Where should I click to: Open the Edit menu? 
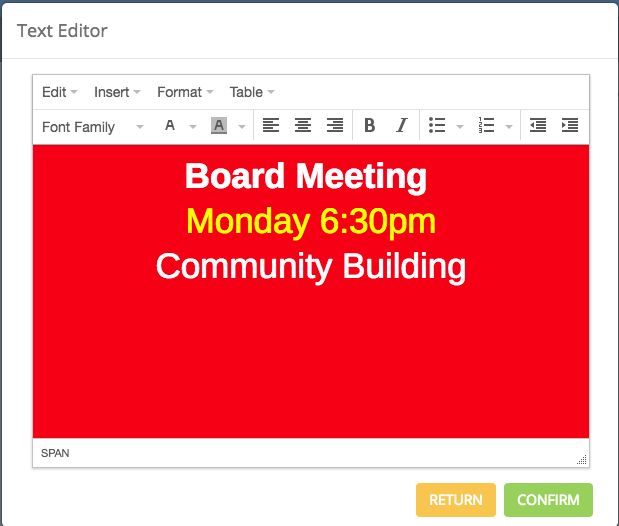tap(59, 92)
